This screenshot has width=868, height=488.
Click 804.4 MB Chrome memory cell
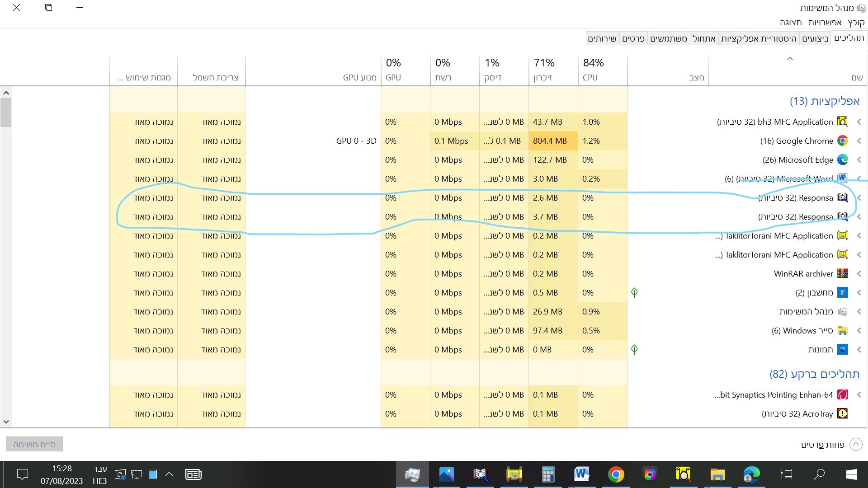tap(553, 141)
